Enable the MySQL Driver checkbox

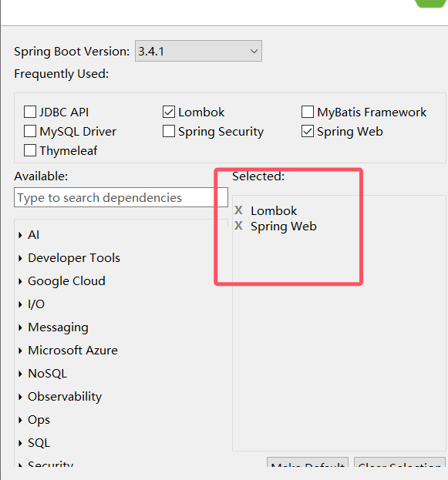30,131
